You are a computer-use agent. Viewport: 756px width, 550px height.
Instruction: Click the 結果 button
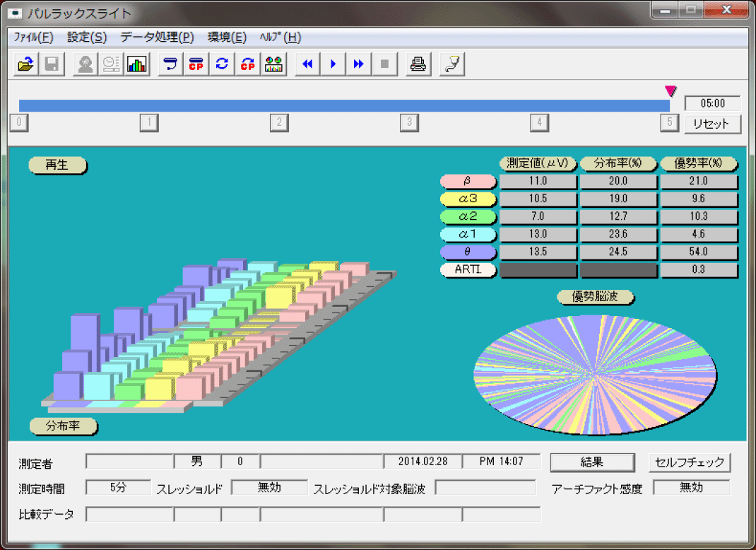click(x=592, y=462)
